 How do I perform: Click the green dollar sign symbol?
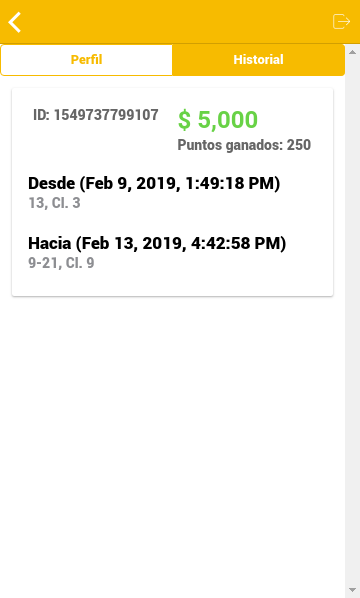184,120
